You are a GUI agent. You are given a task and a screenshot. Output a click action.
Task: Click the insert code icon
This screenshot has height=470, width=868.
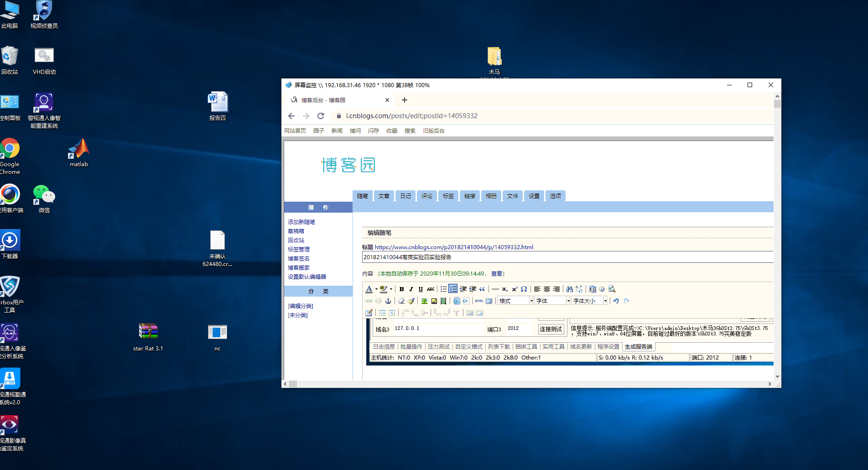456,301
